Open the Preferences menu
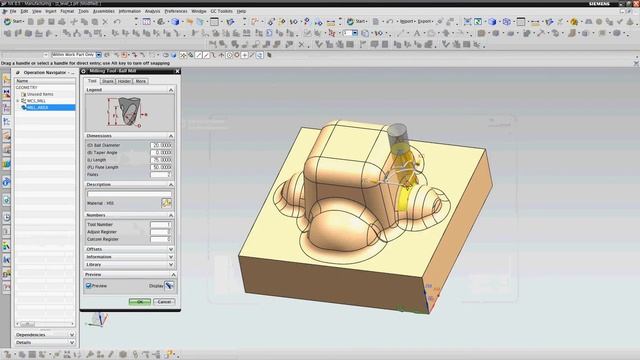The width and height of the screenshot is (640, 360). (176, 11)
